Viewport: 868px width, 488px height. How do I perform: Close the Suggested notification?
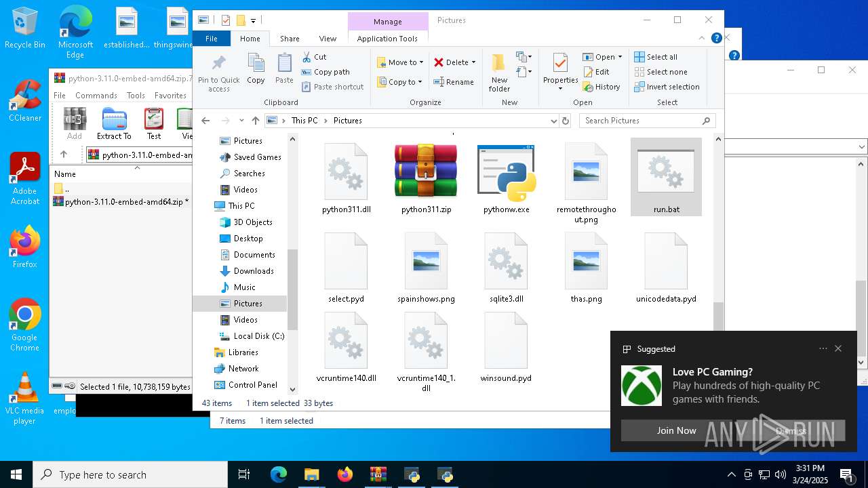(x=838, y=348)
